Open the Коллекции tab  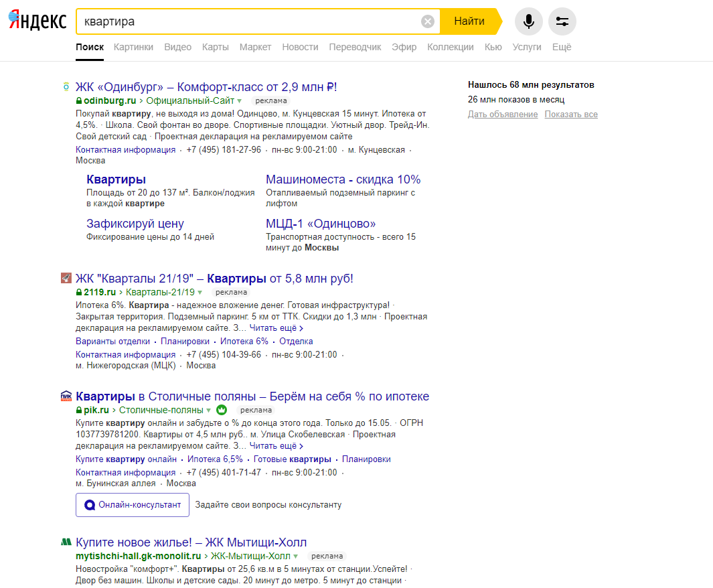(x=450, y=47)
